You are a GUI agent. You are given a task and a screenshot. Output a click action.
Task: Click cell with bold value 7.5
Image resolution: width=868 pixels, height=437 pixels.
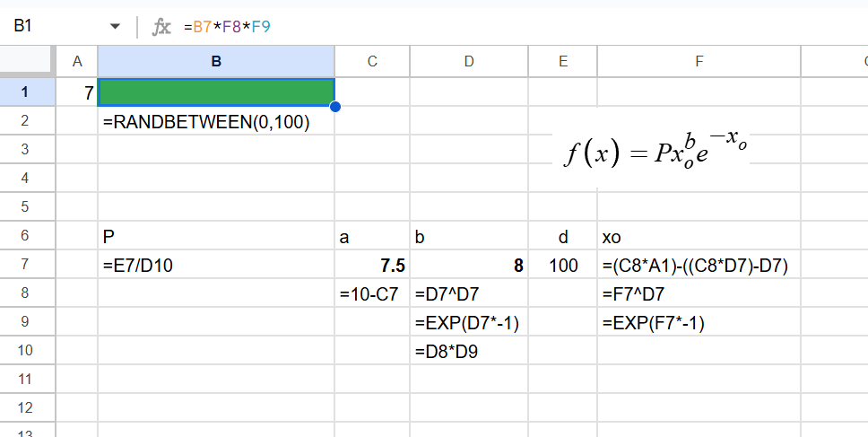372,265
